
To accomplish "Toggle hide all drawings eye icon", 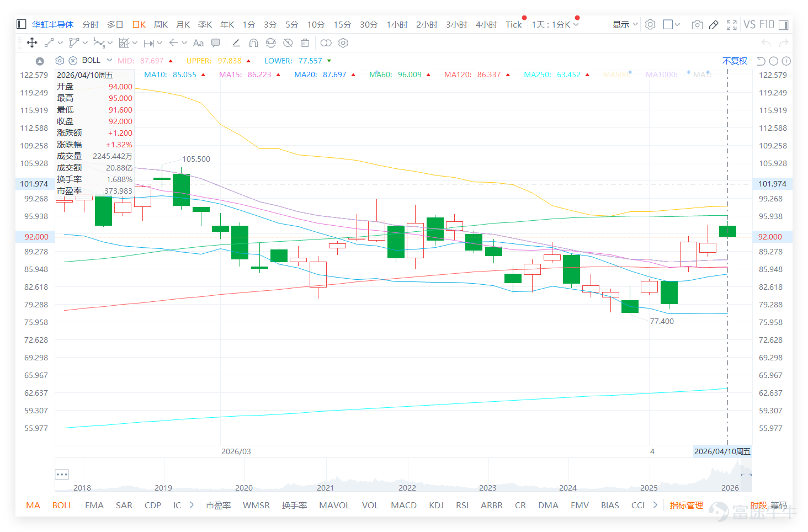I will 288,43.
